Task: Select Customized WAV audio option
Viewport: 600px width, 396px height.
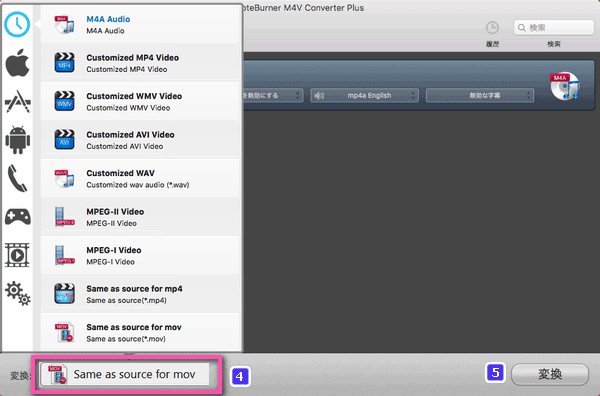Action: pyautogui.click(x=140, y=179)
